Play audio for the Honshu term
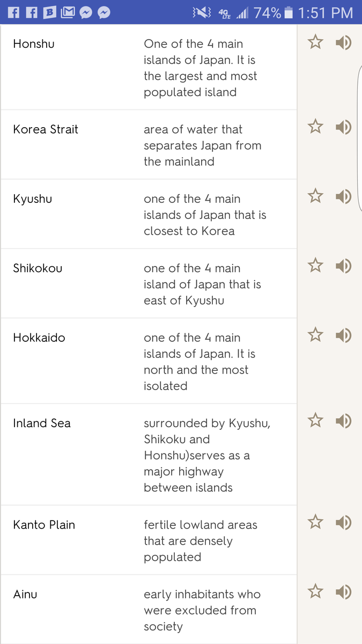This screenshot has width=362, height=644. 343,42
